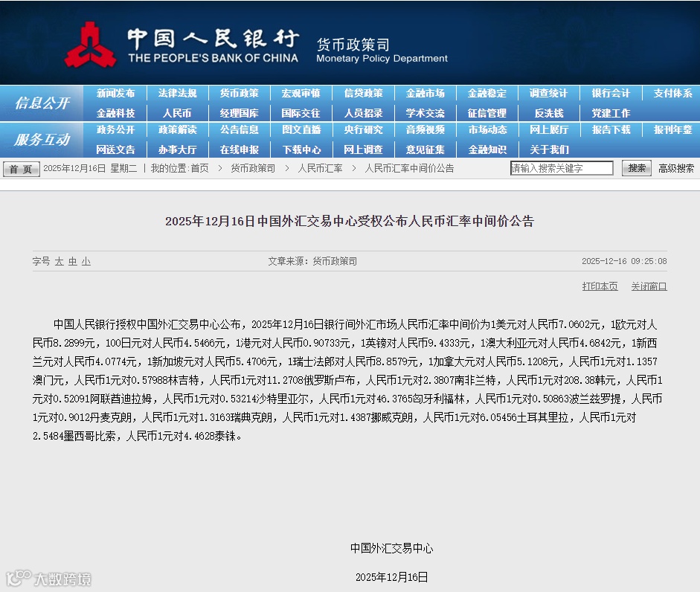Follow breadcrumb link 首页 after 我的位置
The image size is (700, 592).
(199, 168)
